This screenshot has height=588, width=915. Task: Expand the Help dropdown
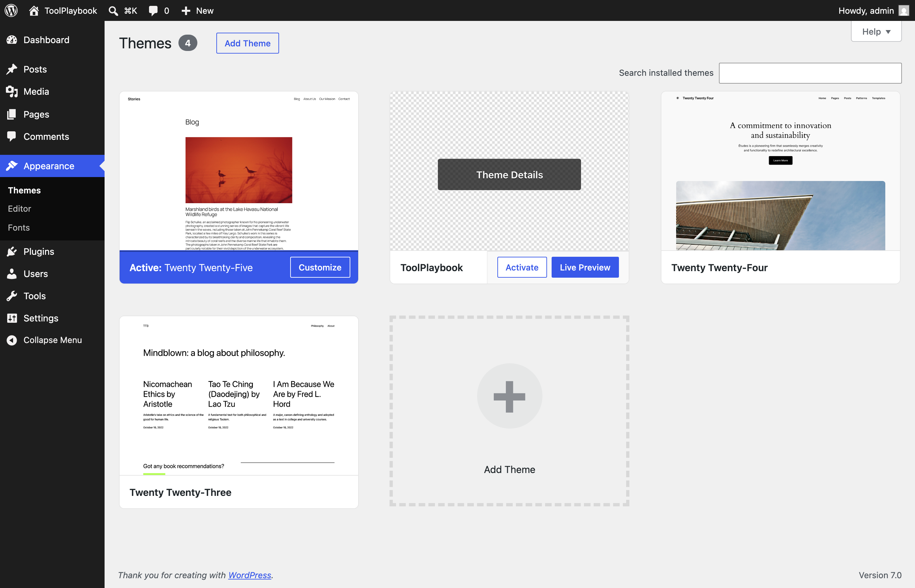(x=876, y=31)
